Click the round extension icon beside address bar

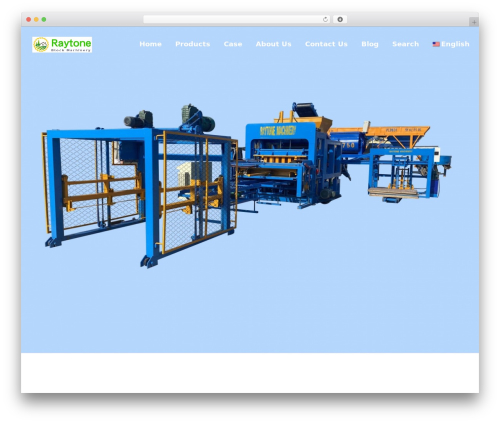pos(340,20)
